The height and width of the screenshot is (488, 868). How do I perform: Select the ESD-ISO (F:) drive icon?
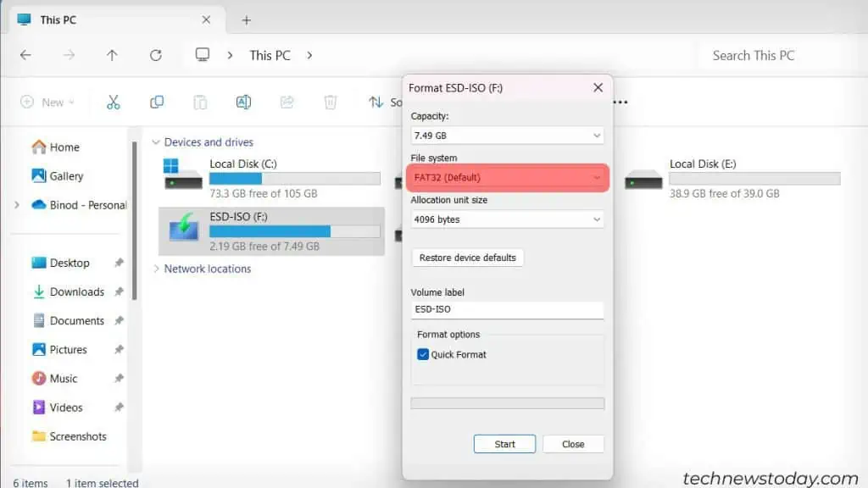pos(184,227)
